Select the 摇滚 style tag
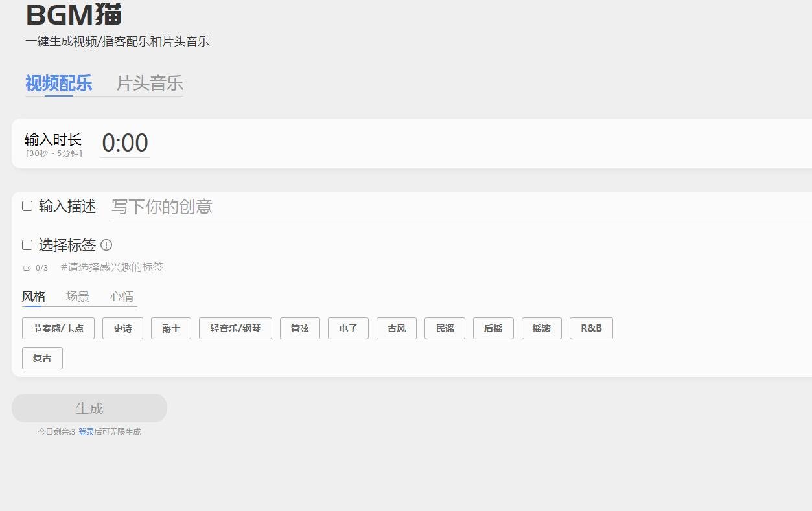The image size is (812, 511). (x=542, y=328)
